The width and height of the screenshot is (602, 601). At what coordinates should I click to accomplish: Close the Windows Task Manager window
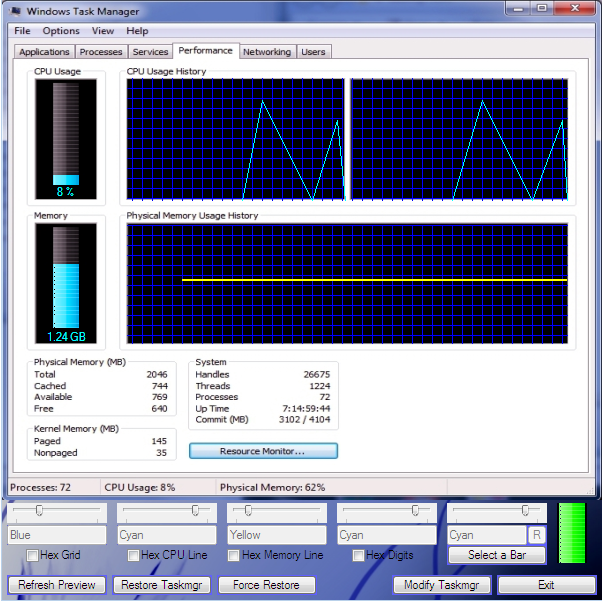coord(575,8)
